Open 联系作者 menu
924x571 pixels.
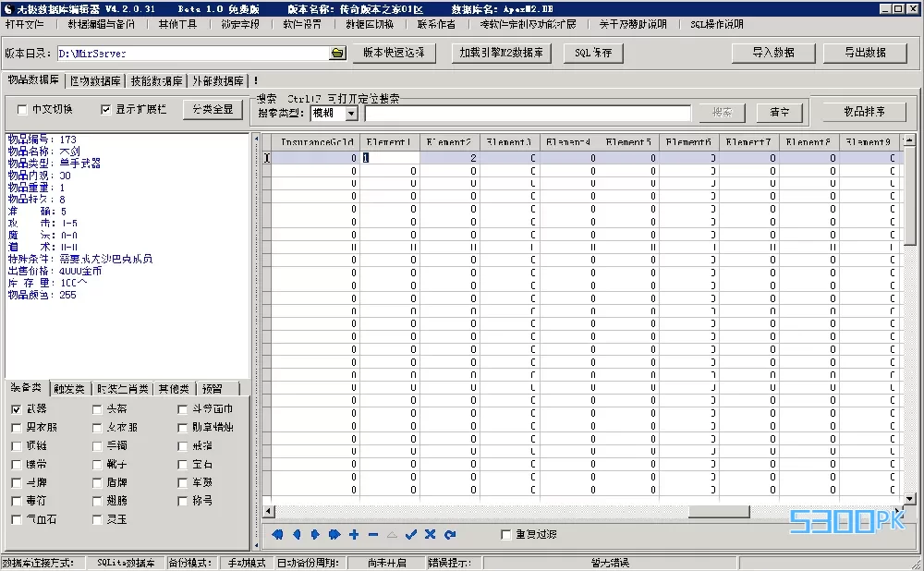[x=436, y=24]
